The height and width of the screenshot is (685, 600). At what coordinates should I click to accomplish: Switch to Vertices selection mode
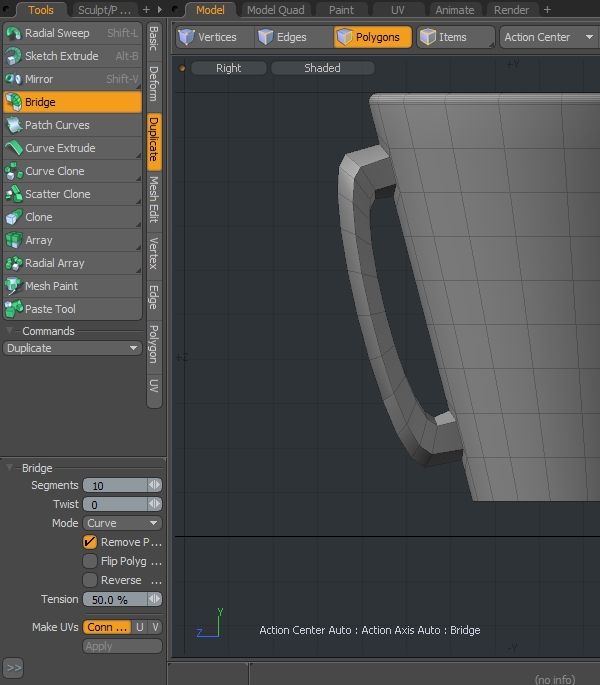pyautogui.click(x=214, y=37)
